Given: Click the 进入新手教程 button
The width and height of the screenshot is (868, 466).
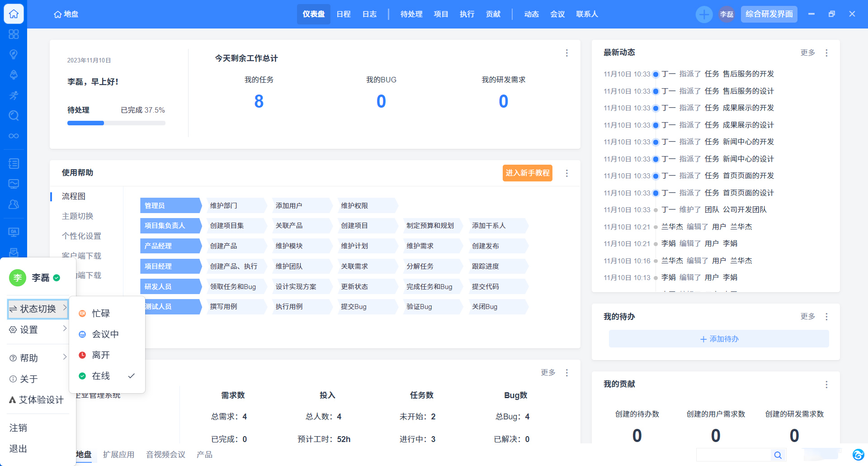Looking at the screenshot, I should (527, 173).
